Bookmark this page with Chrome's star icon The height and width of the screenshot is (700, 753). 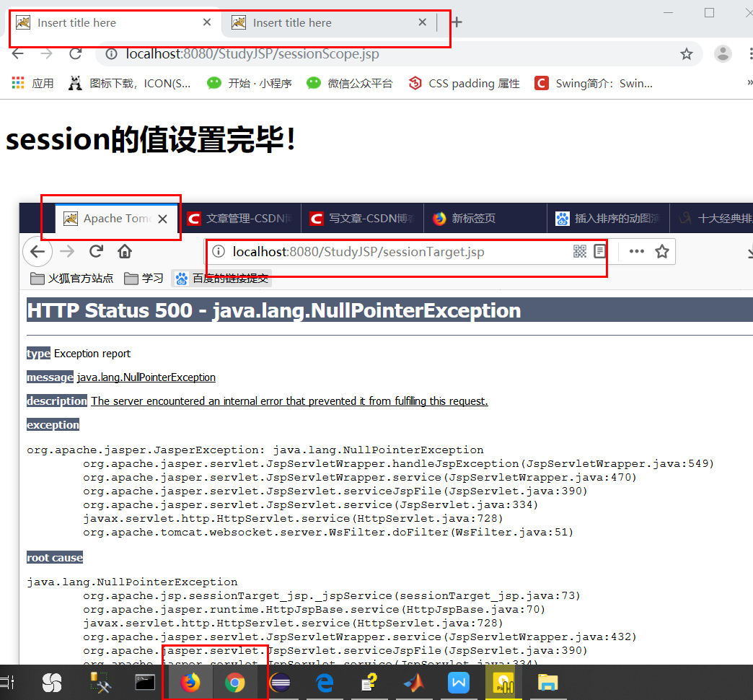click(686, 54)
